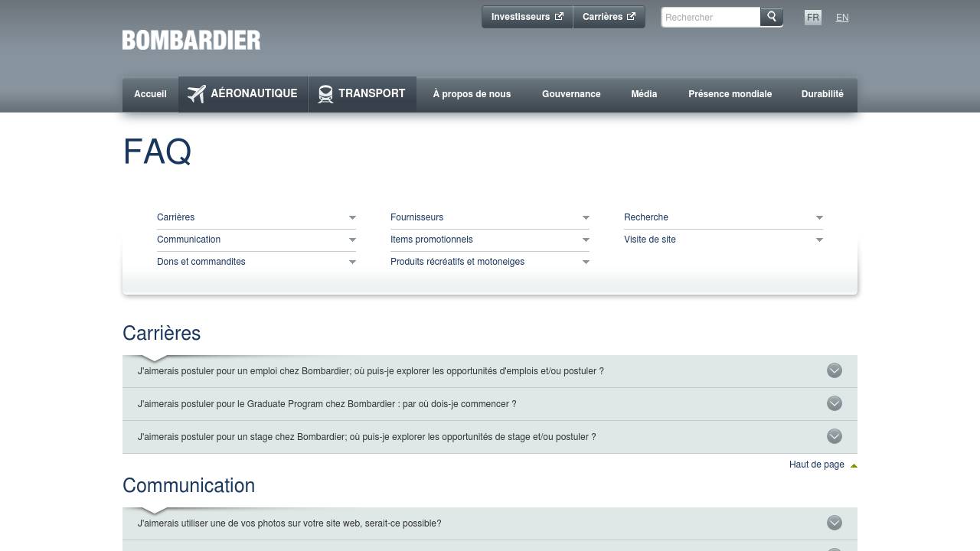The height and width of the screenshot is (551, 980).
Task: Open the Items promotionnels dropdown arrow
Action: coord(586,240)
